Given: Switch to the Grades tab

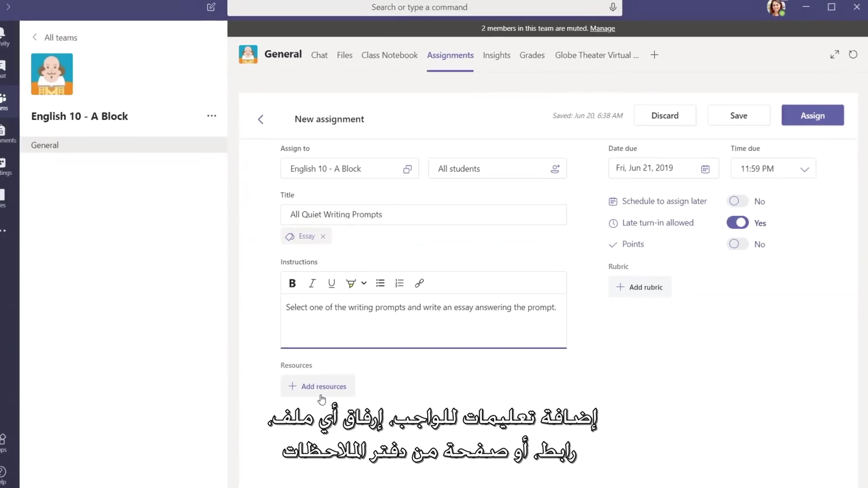Looking at the screenshot, I should (532, 55).
